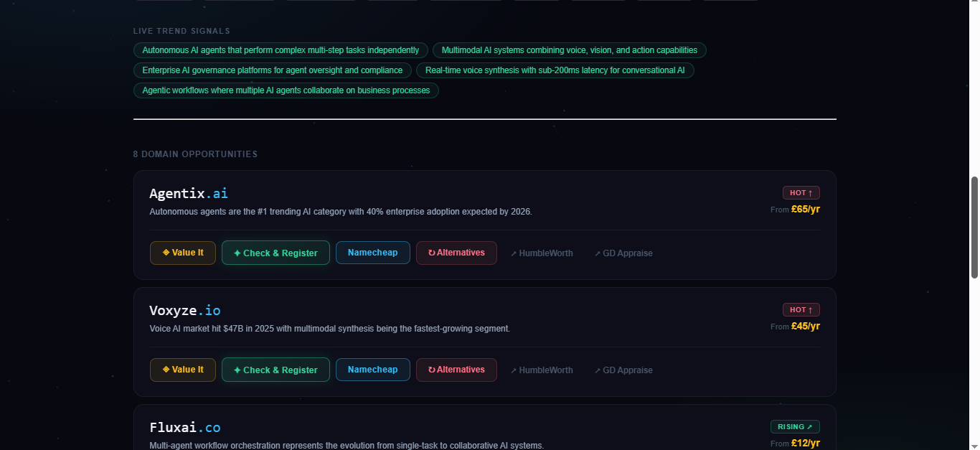
Task: Click the RISING badge on the Fluxai.co card
Action: 795,426
